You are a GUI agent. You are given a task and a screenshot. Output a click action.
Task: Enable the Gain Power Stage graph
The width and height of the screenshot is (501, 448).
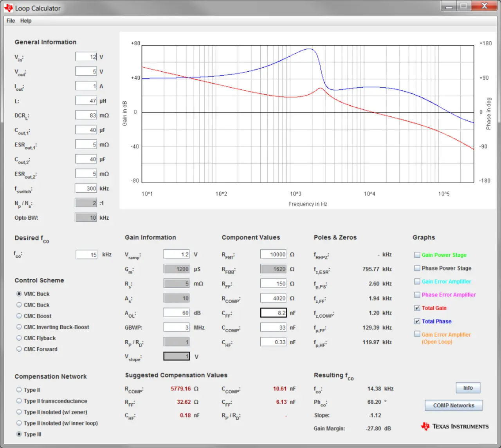coord(417,255)
